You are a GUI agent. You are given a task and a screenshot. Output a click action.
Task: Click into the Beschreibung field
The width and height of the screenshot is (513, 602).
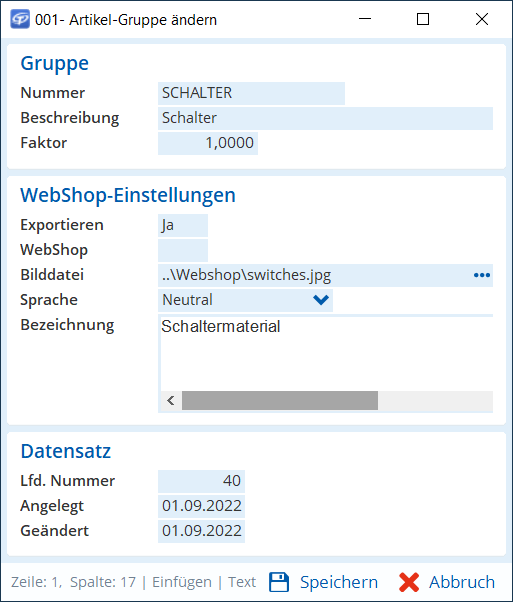(x=325, y=118)
